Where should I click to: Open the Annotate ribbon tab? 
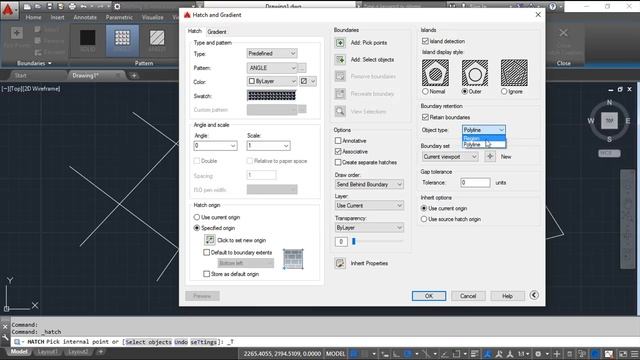(x=85, y=17)
